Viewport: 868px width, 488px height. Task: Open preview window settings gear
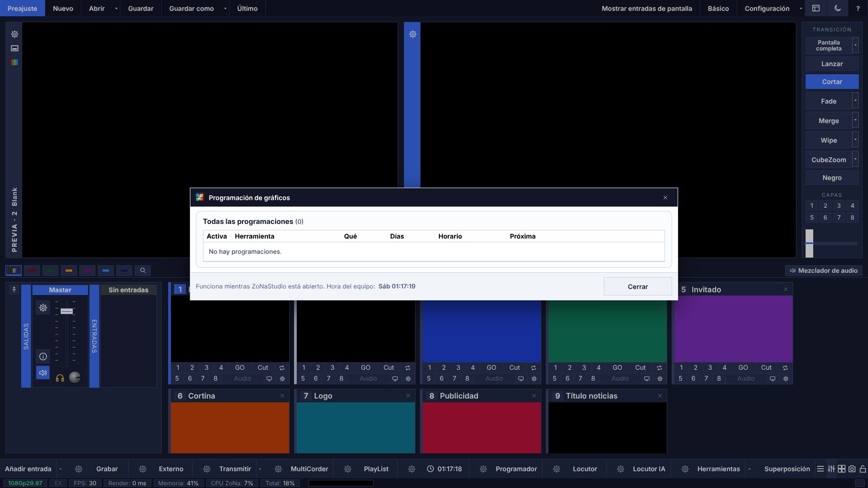[x=15, y=34]
